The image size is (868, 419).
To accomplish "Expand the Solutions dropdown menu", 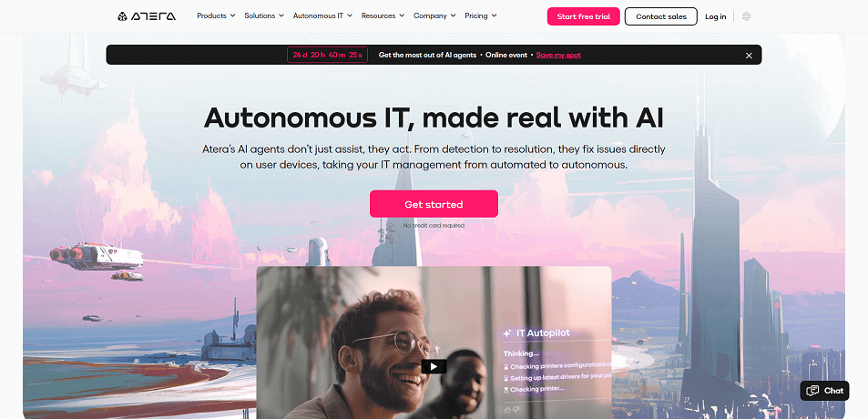I will click(264, 16).
